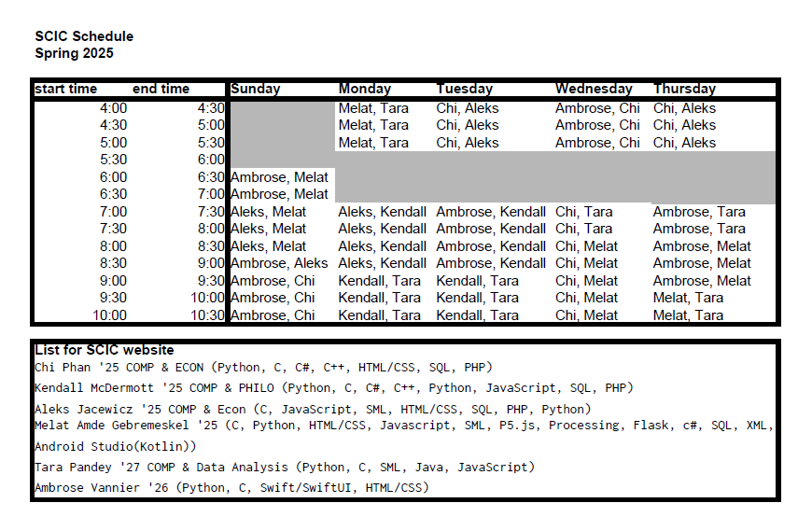
Task: Click the 'Thursday' column header
Action: pyautogui.click(x=685, y=89)
